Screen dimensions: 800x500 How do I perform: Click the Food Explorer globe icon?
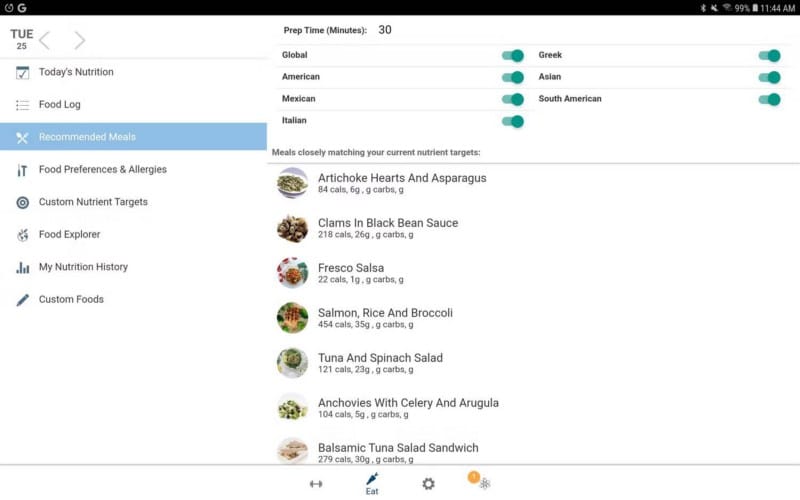point(22,235)
